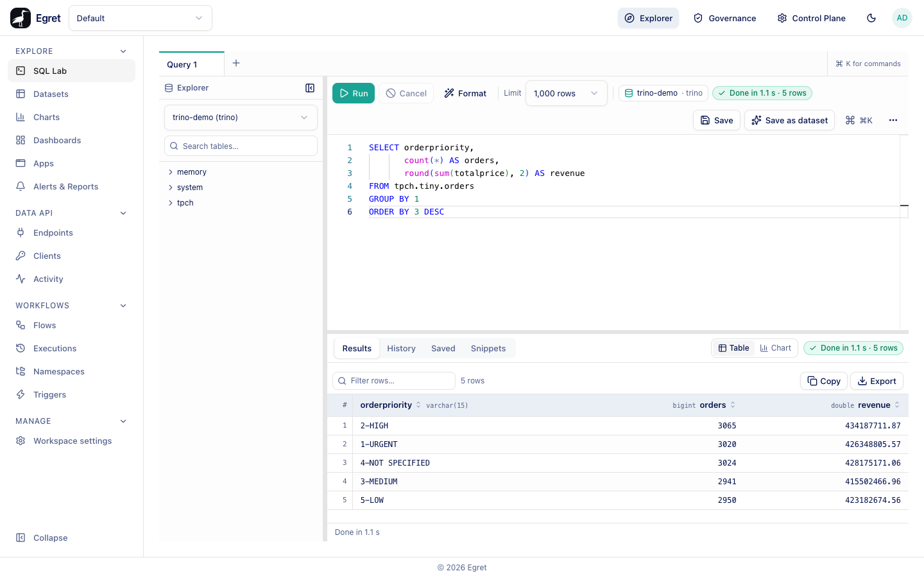
Task: Switch results view to Chart
Action: tap(775, 348)
